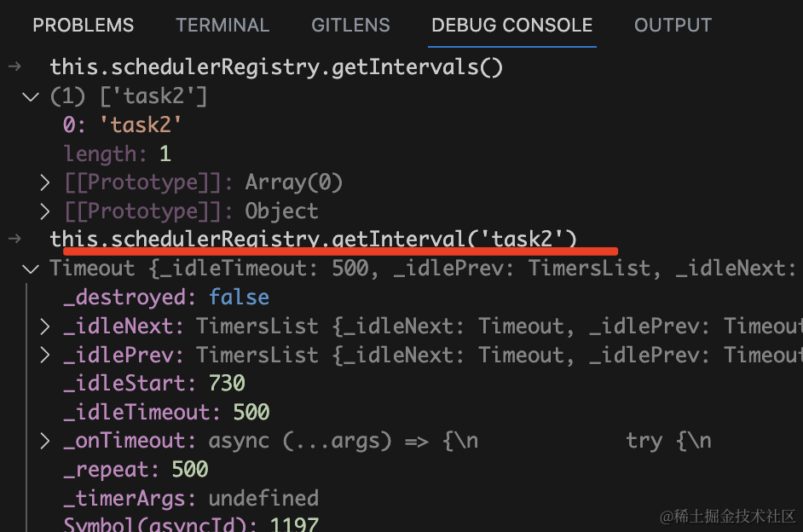
Task: Expand the _idlePrev TimersList property
Action: [x=45, y=356]
